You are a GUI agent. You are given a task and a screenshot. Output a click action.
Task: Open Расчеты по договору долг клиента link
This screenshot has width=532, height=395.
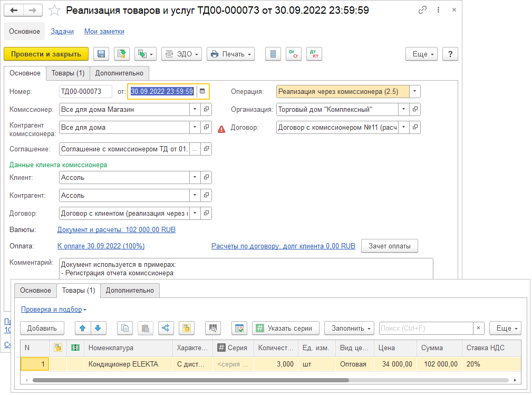[283, 246]
